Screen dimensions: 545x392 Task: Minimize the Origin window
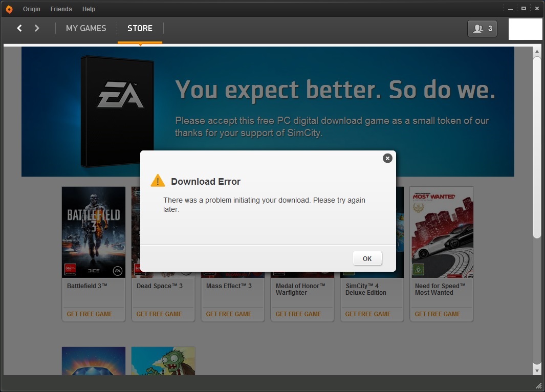(x=510, y=9)
